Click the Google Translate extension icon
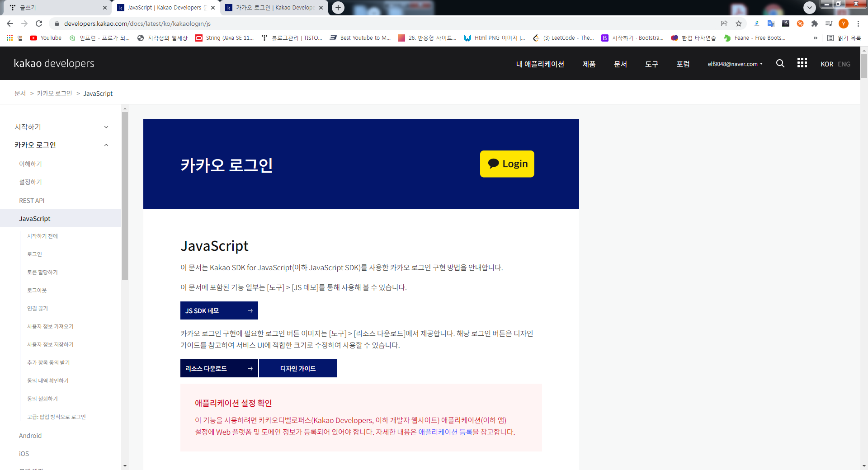The image size is (868, 470). pos(771,23)
